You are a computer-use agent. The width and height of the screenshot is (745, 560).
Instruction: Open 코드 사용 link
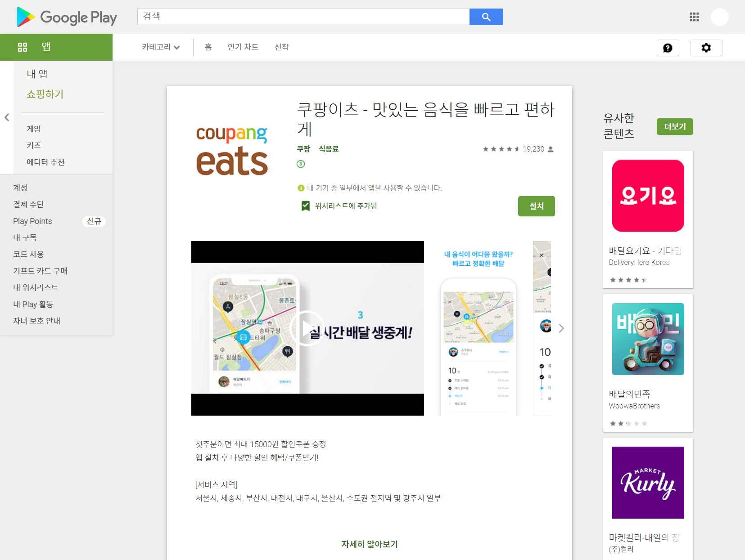coord(28,254)
